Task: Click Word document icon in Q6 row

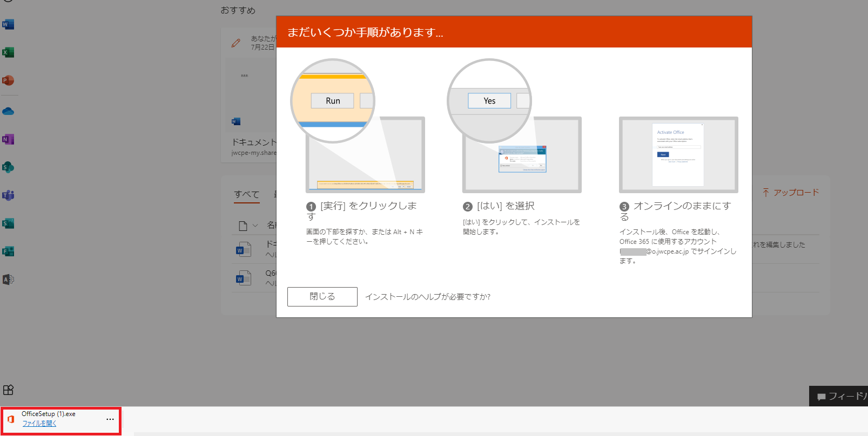Action: pos(244,278)
